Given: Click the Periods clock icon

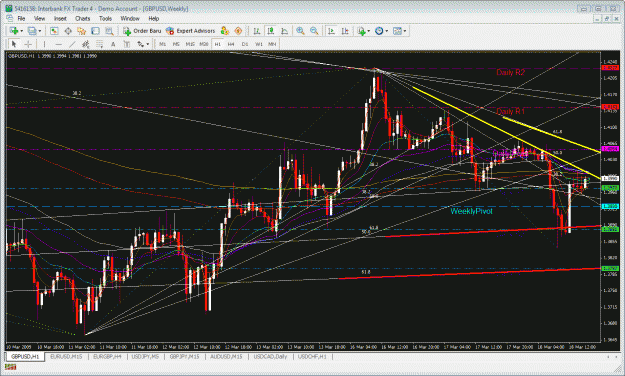Looking at the screenshot, I should click(379, 31).
